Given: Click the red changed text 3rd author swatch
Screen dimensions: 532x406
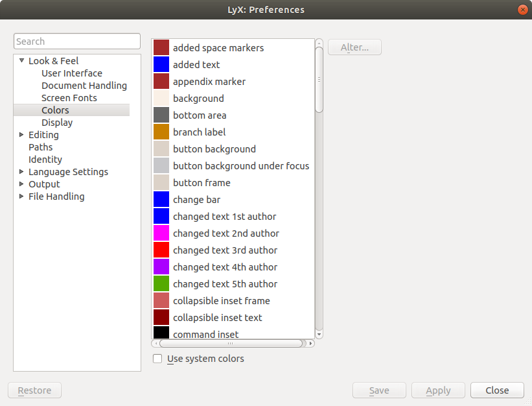Looking at the screenshot, I should (161, 250).
